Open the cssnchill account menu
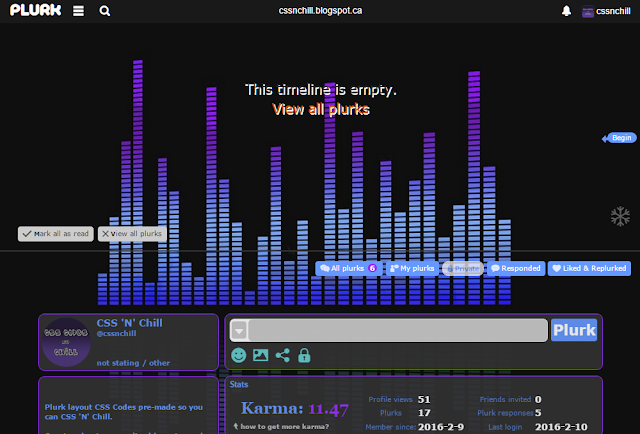 click(613, 11)
